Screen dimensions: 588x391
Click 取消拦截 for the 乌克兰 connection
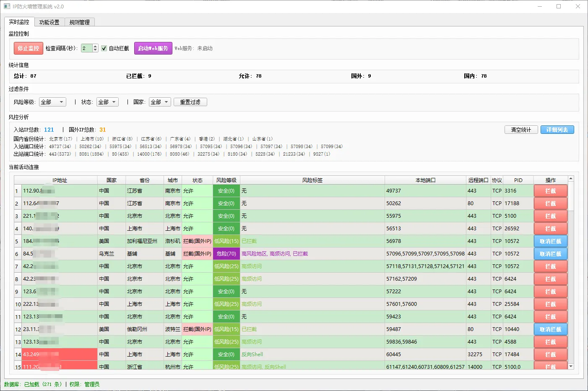550,253
